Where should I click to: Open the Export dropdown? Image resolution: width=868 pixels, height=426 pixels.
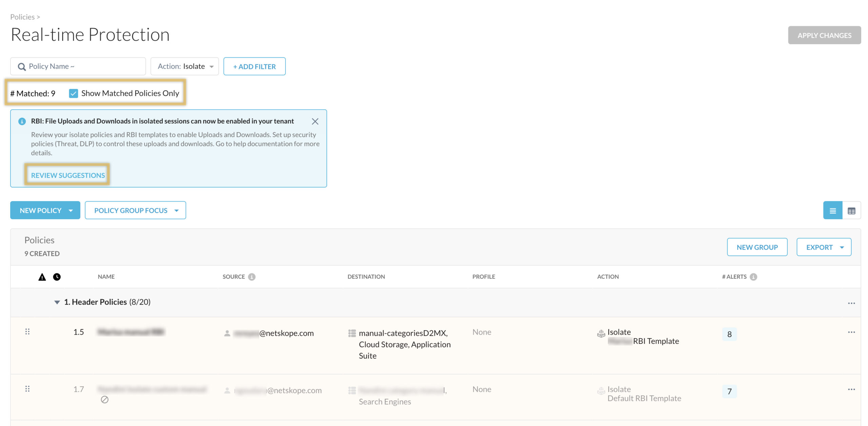(824, 247)
